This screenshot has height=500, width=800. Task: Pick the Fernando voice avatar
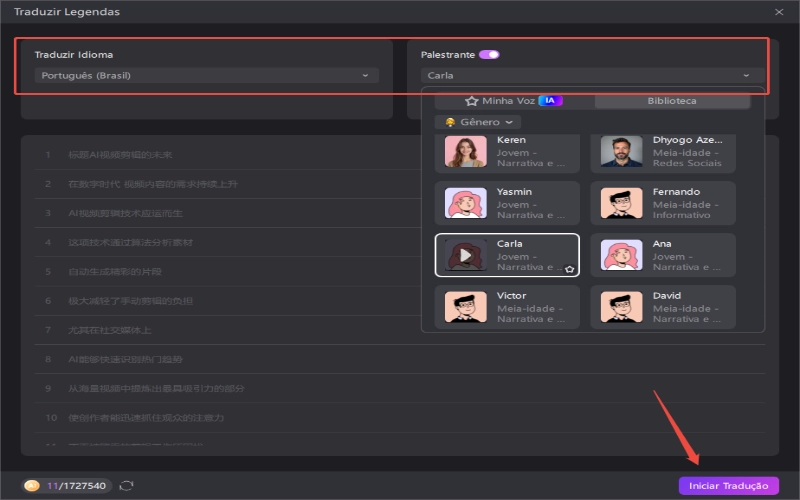621,203
